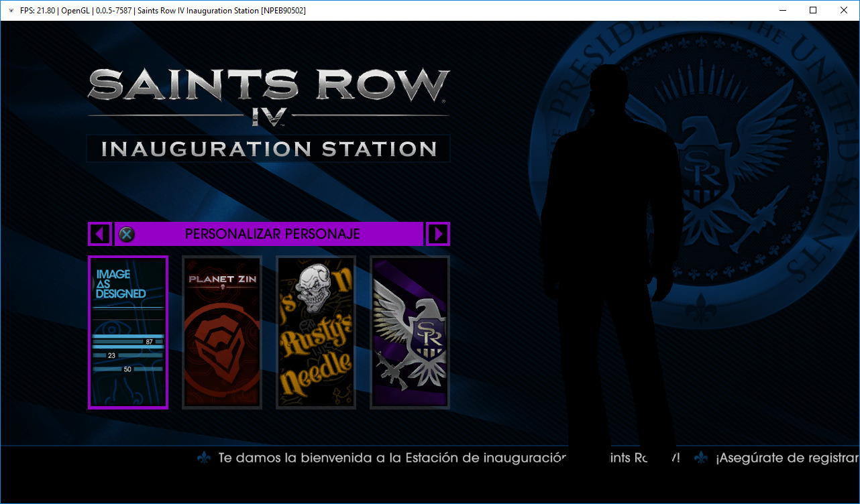The height and width of the screenshot is (504, 860).
Task: Close the emulator window
Action: click(844, 10)
